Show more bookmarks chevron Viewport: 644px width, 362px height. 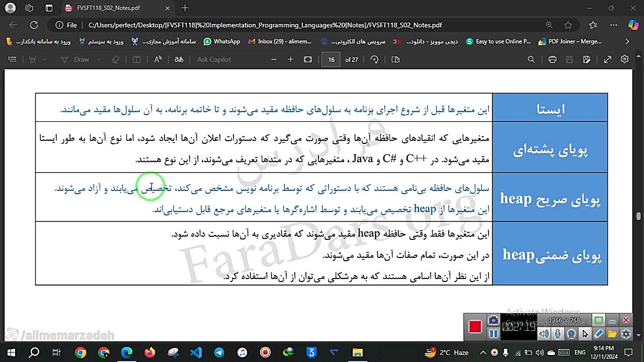(x=627, y=42)
